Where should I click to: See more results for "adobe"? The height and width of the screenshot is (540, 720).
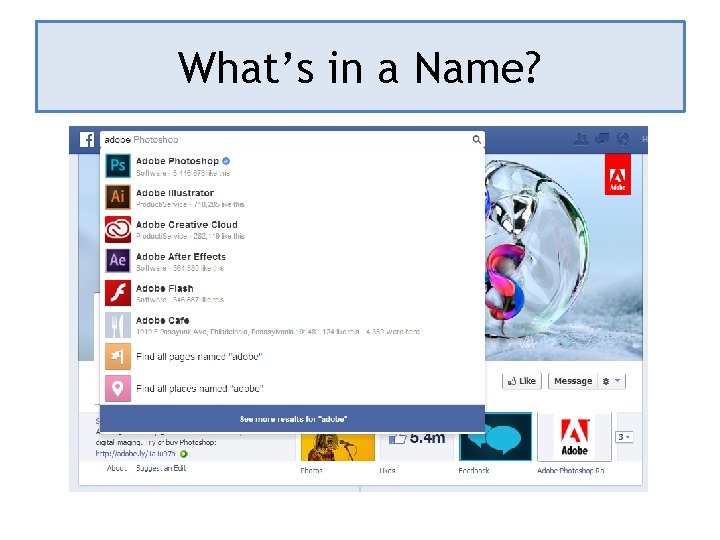click(x=292, y=419)
